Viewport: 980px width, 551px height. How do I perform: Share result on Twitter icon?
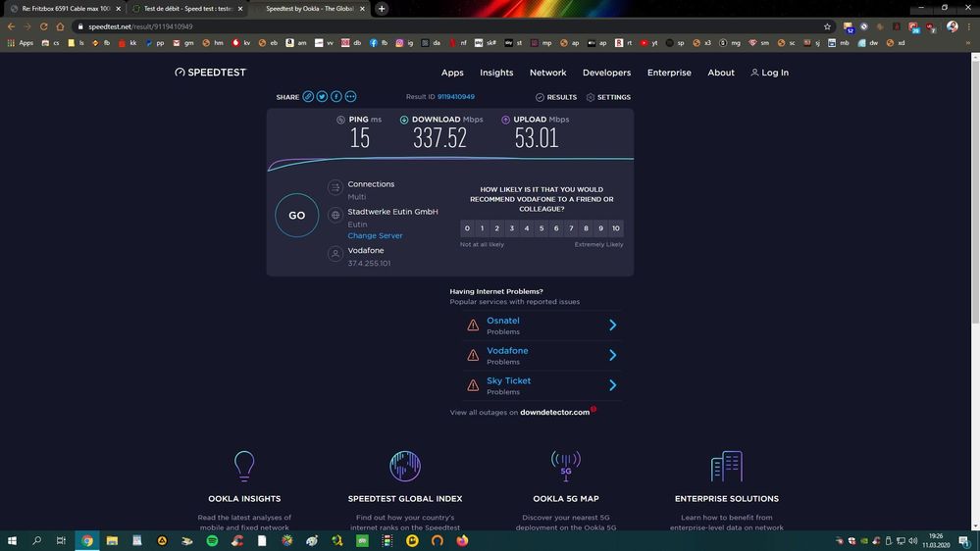tap(322, 97)
